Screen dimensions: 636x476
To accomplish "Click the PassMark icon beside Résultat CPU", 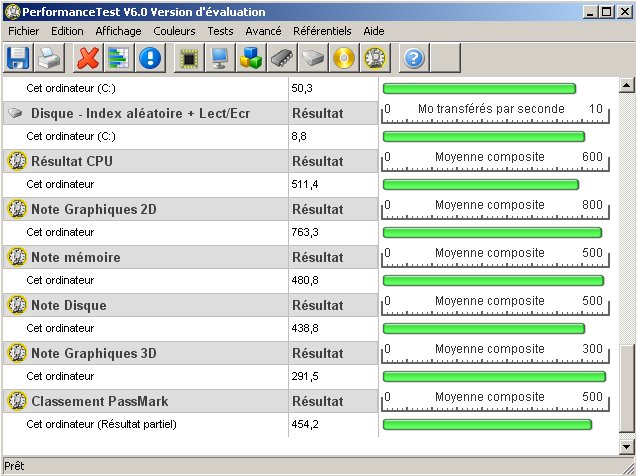I will (17, 161).
